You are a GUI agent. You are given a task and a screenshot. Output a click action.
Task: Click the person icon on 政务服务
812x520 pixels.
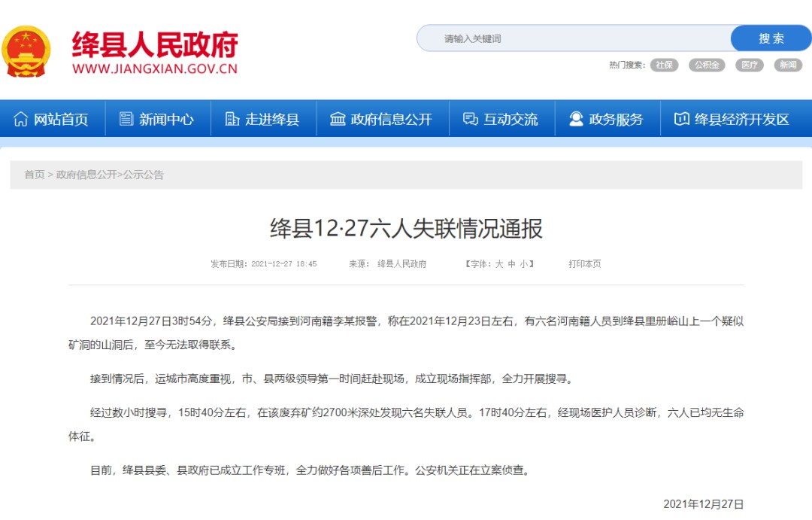[575, 118]
